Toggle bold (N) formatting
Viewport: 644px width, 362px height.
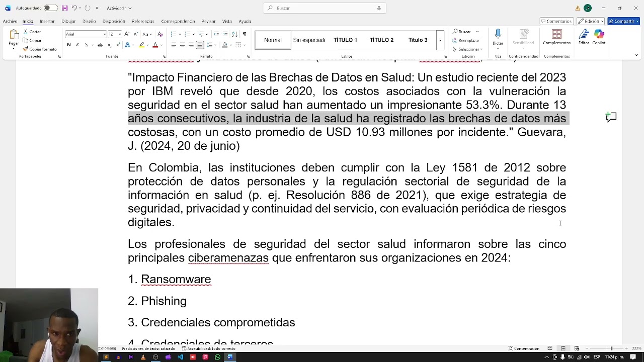[x=69, y=45]
